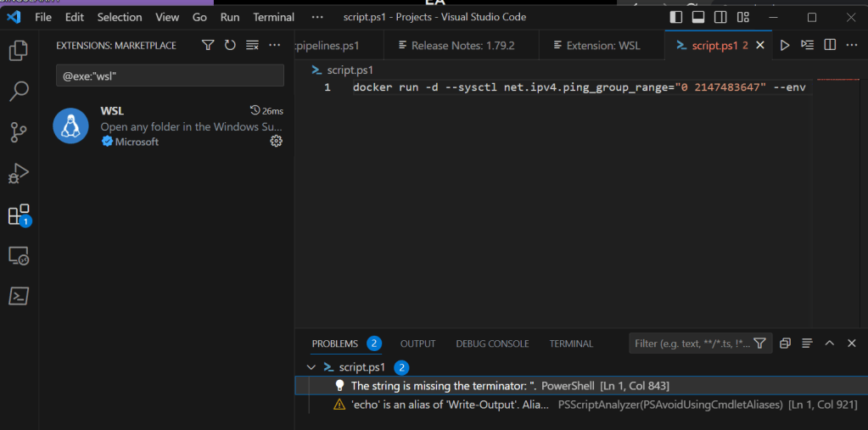This screenshot has width=868, height=430.
Task: Open the WSL extension manage gear
Action: (x=277, y=142)
